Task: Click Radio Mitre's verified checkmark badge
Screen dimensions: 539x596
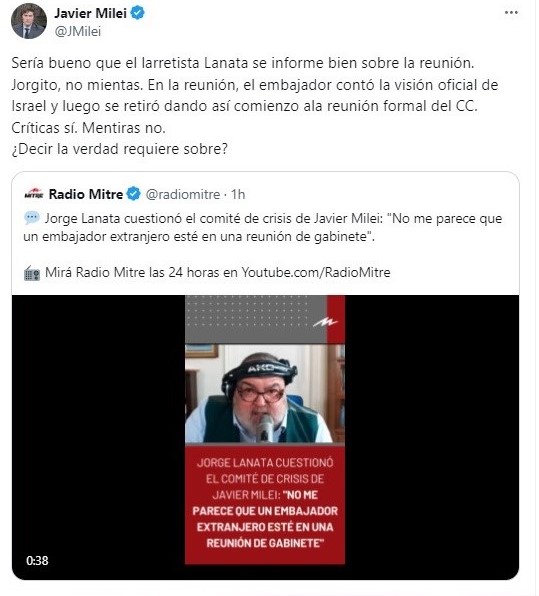Action: pyautogui.click(x=133, y=194)
